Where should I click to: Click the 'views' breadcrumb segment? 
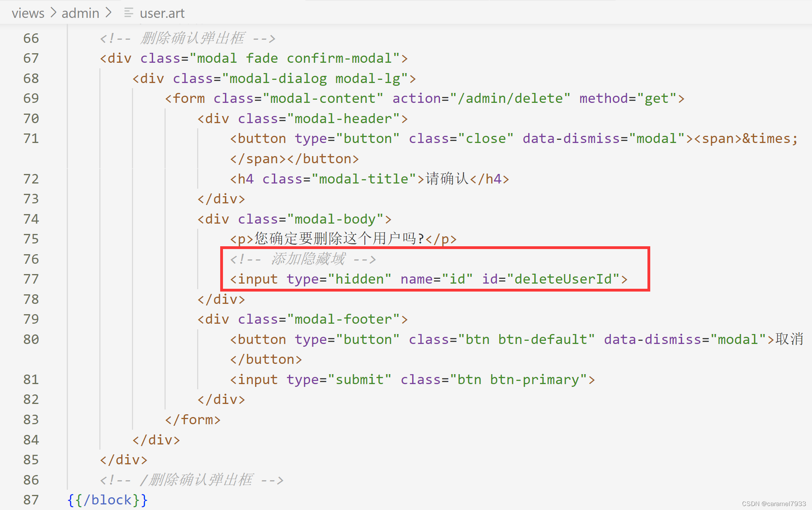point(28,13)
